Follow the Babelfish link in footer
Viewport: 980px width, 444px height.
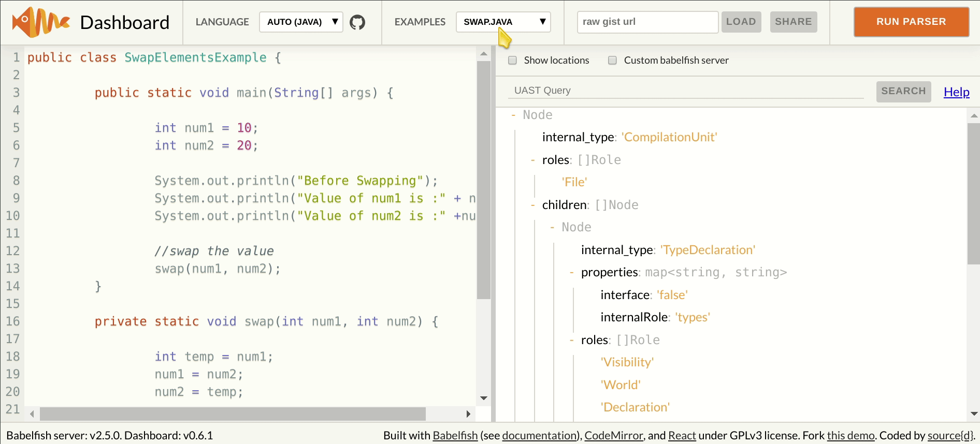click(x=455, y=436)
